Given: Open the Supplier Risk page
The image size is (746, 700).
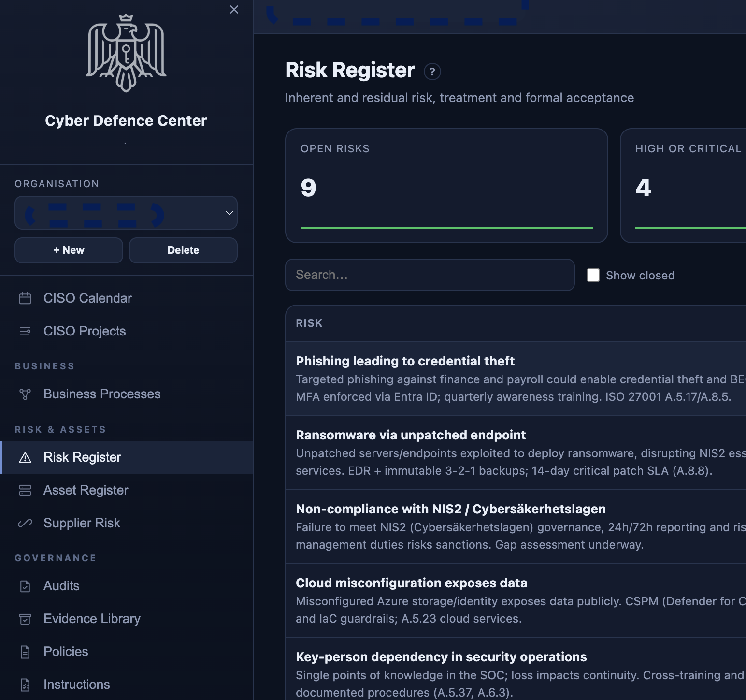Looking at the screenshot, I should 127,523.
